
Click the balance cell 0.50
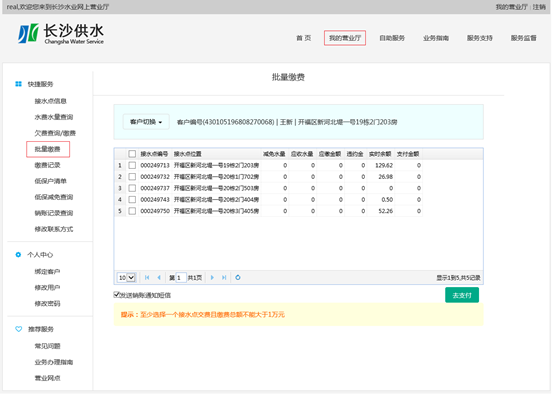tap(387, 200)
